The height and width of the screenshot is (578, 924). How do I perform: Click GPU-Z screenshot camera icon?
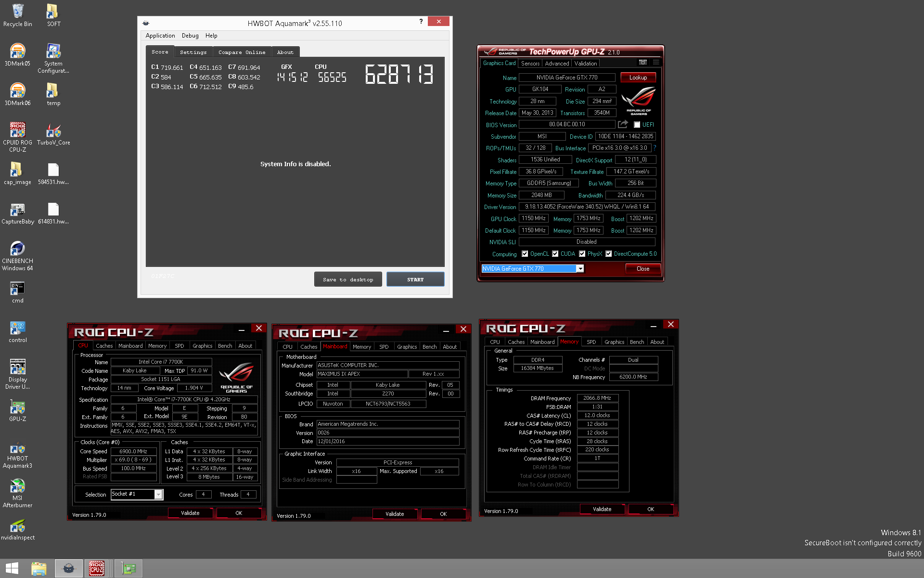coord(642,62)
